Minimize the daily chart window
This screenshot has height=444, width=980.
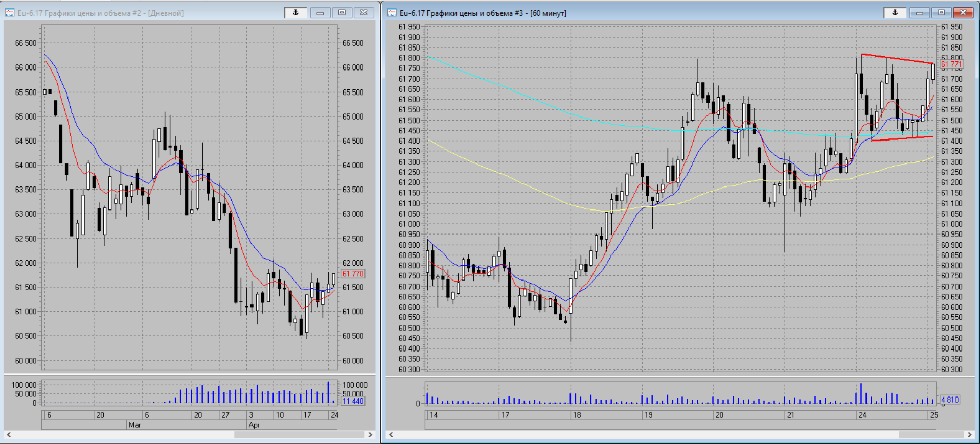pos(320,13)
